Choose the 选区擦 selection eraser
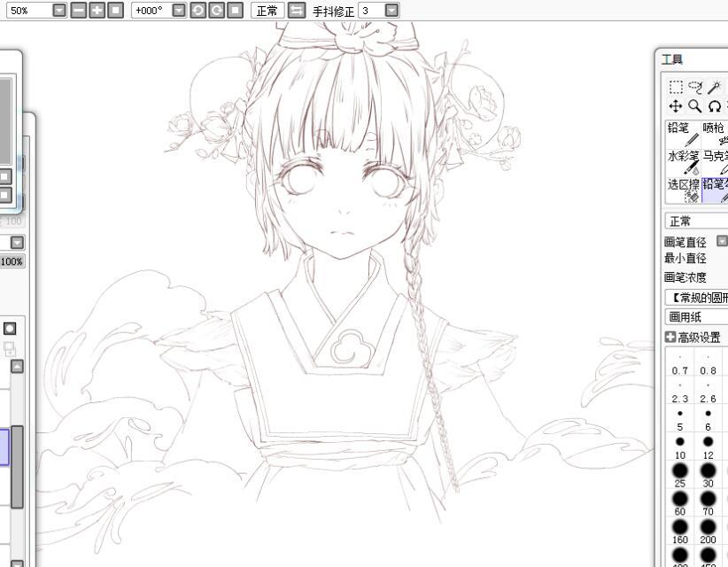 683,190
